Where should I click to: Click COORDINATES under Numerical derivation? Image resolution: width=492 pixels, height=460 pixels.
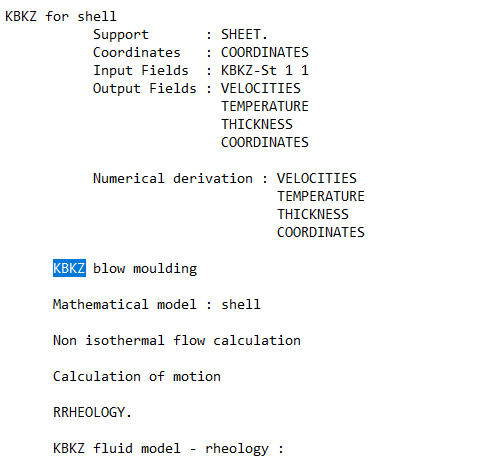coord(321,232)
